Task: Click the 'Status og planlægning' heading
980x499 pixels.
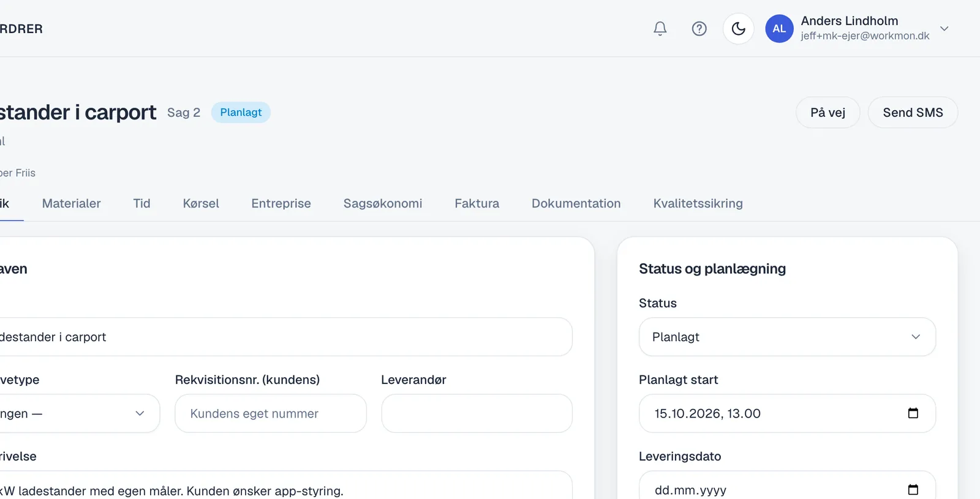Action: click(712, 269)
